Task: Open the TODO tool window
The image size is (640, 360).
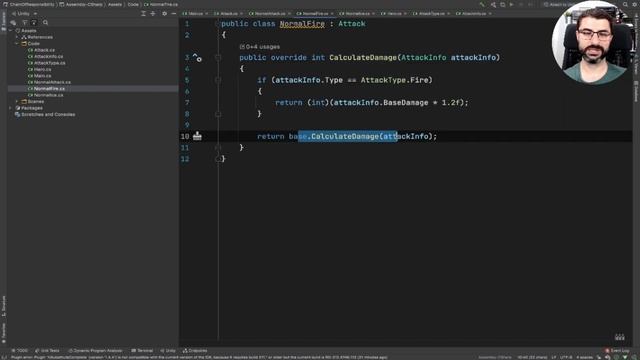Action: click(20, 351)
